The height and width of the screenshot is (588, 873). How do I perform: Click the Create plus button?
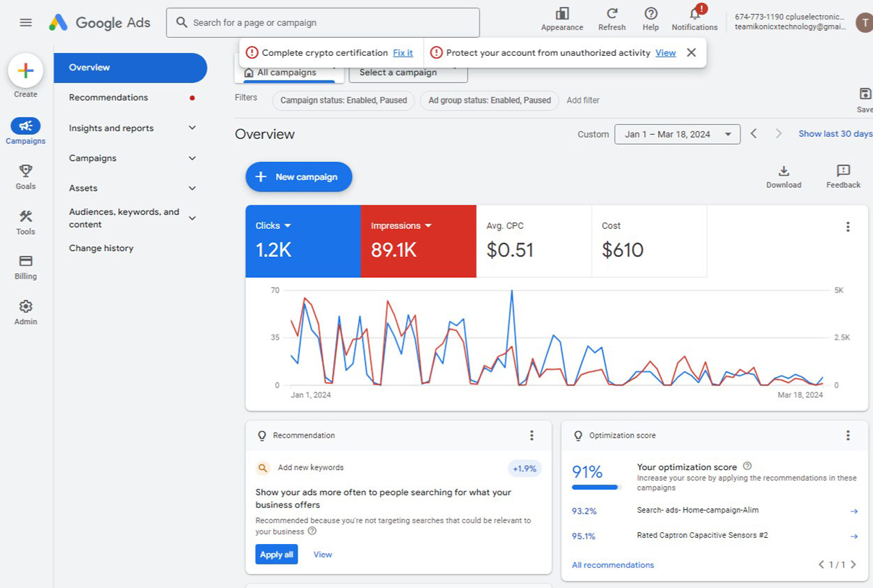tap(26, 71)
